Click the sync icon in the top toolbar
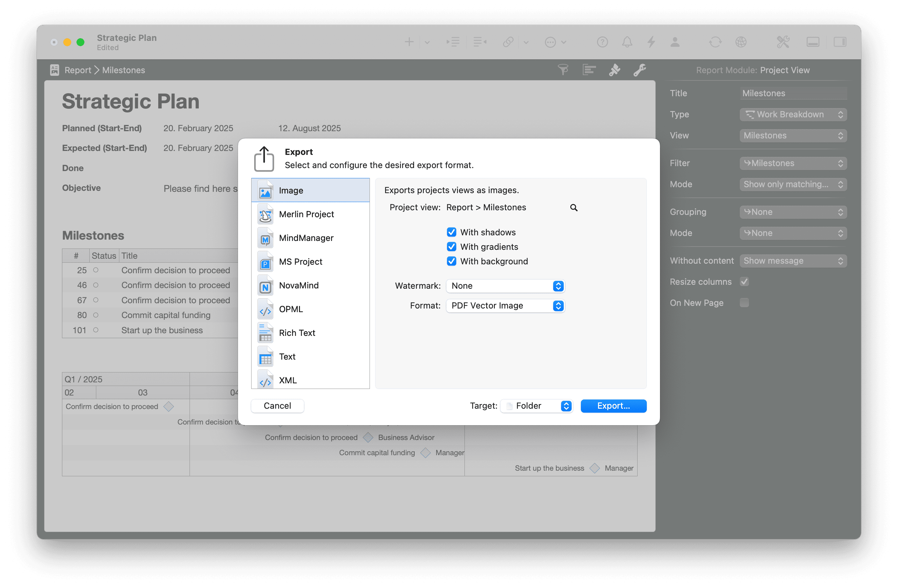The height and width of the screenshot is (588, 898). [715, 42]
